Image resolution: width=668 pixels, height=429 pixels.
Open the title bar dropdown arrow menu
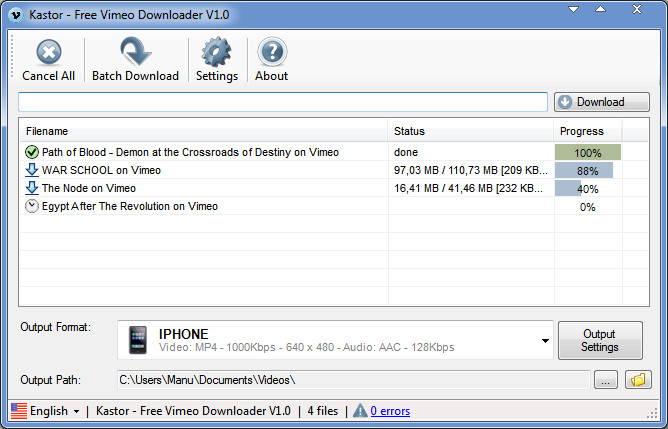(x=573, y=10)
